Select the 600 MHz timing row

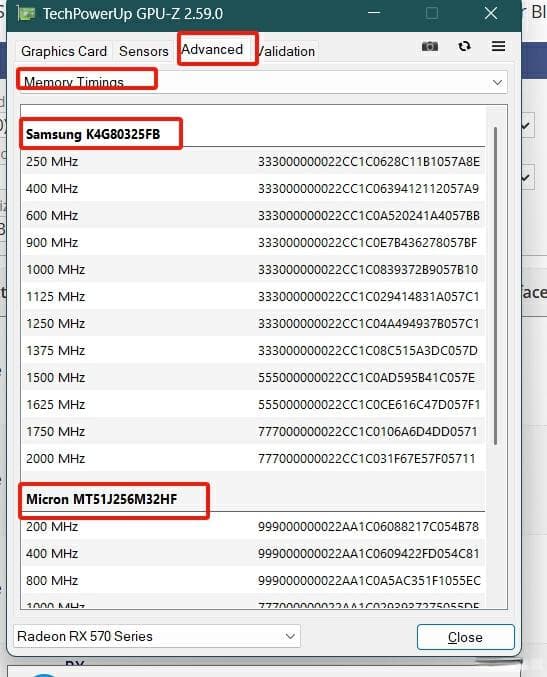(253, 215)
